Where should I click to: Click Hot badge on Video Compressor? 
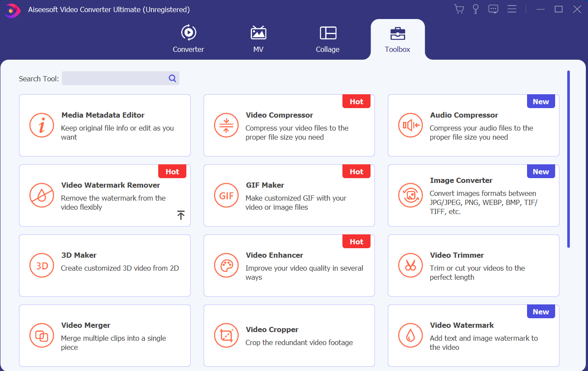point(356,102)
